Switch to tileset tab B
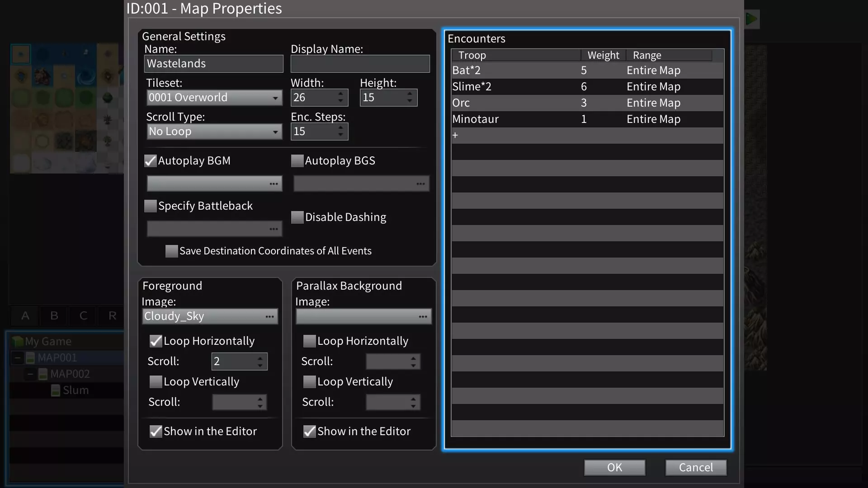Image resolution: width=868 pixels, height=488 pixels. 54,316
